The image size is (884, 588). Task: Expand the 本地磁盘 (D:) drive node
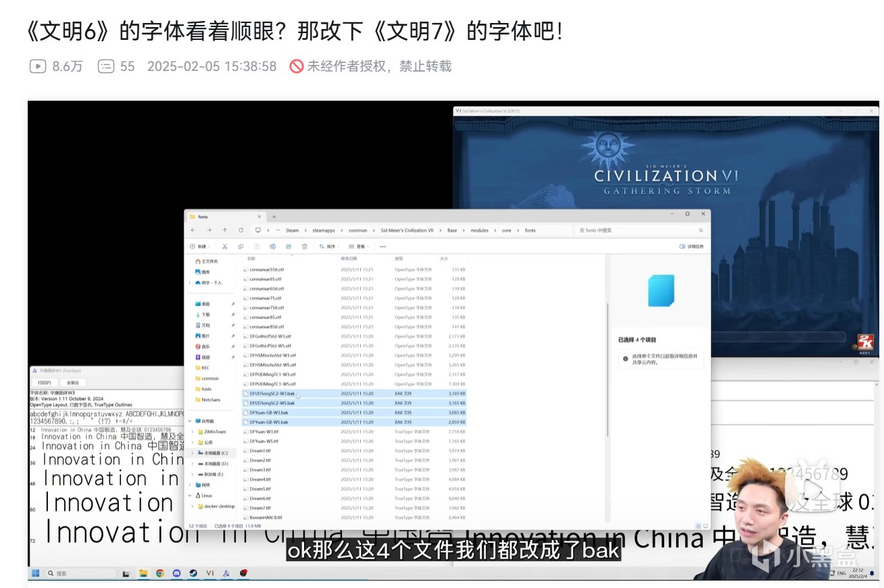click(192, 464)
